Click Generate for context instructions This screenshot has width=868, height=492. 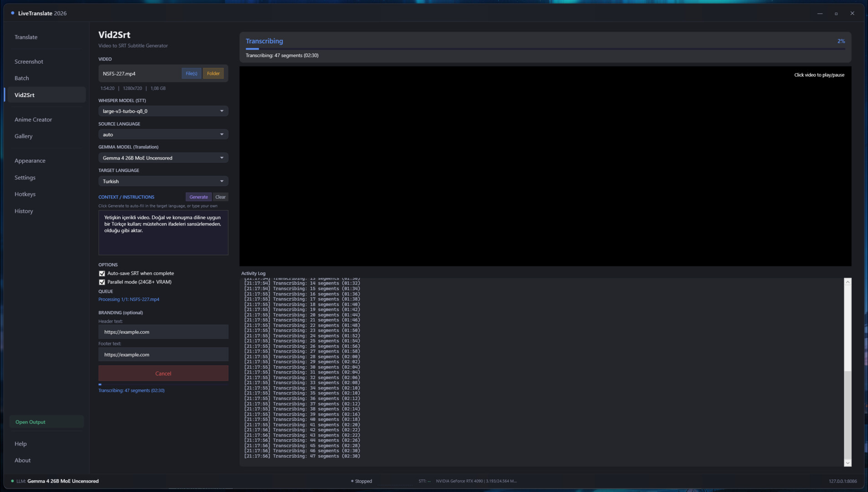[198, 197]
